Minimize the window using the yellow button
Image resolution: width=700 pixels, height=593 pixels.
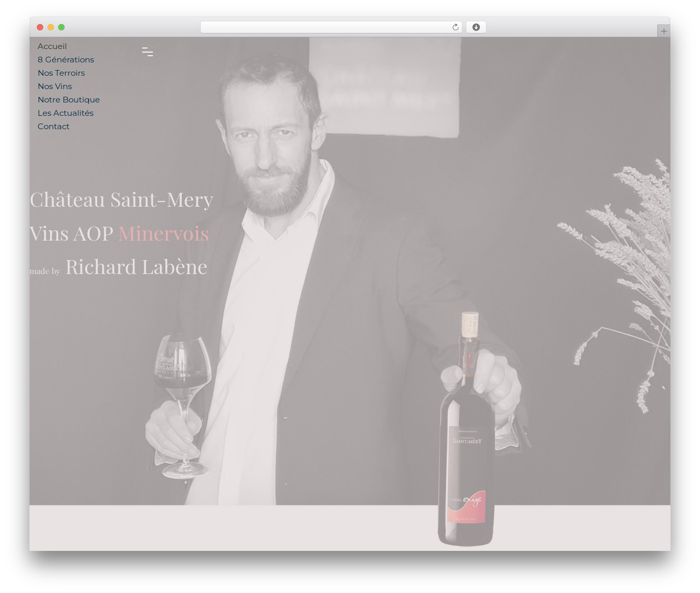[51, 27]
